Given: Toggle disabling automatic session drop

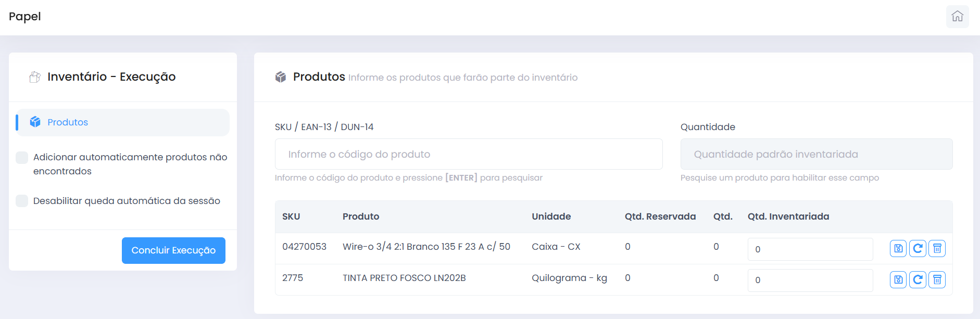Looking at the screenshot, I should [x=22, y=200].
